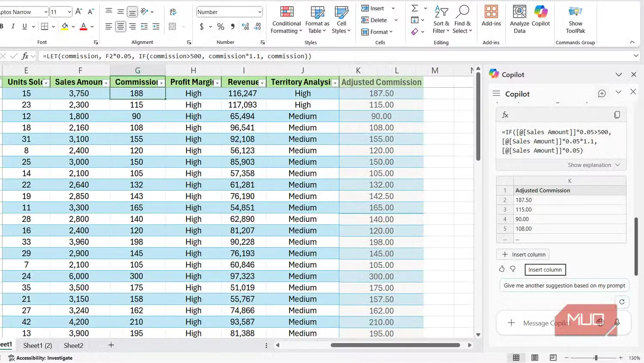This screenshot has width=644, height=363.
Task: Open the Sort & Filter menu
Action: (441, 19)
